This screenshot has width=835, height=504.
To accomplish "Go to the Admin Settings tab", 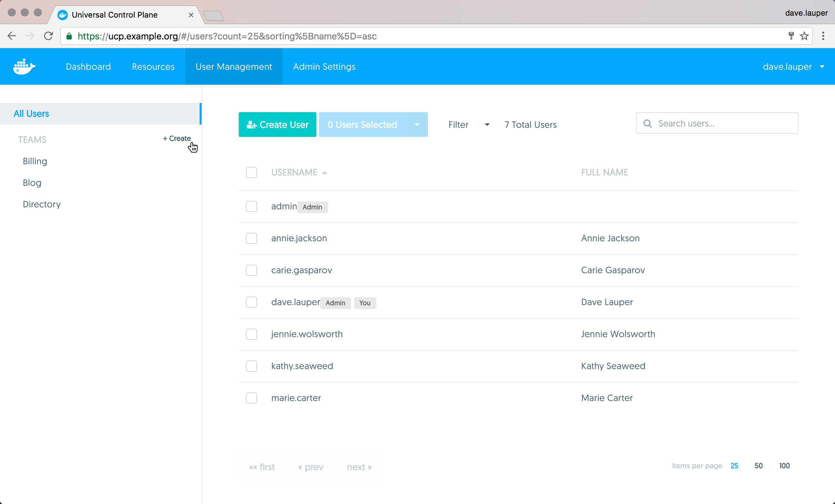I will click(324, 67).
